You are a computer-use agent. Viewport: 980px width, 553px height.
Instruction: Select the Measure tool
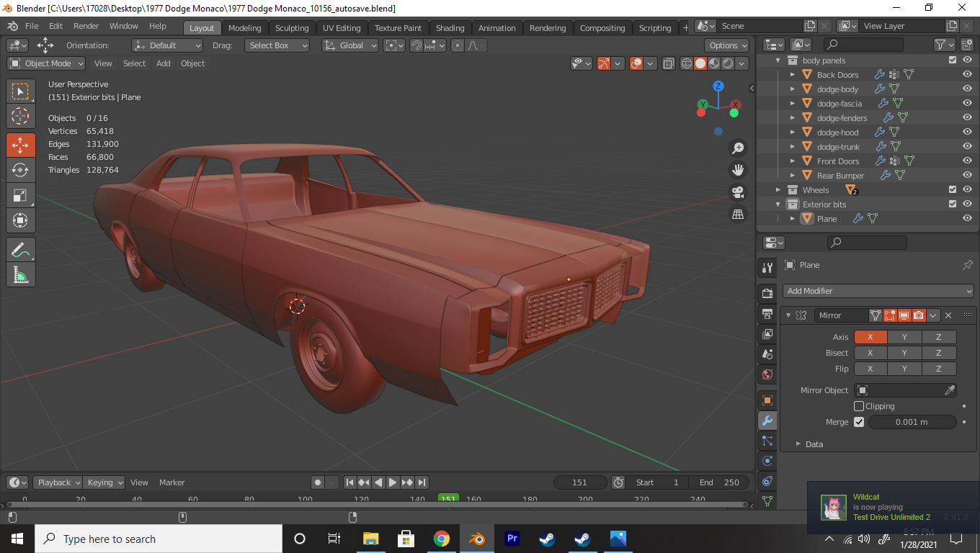click(x=21, y=274)
